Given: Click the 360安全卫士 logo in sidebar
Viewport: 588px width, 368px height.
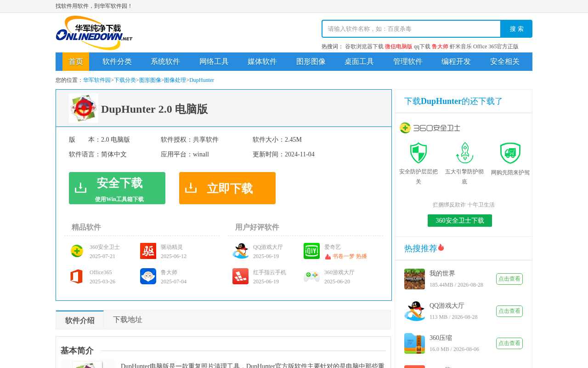Looking at the screenshot, I should (430, 128).
